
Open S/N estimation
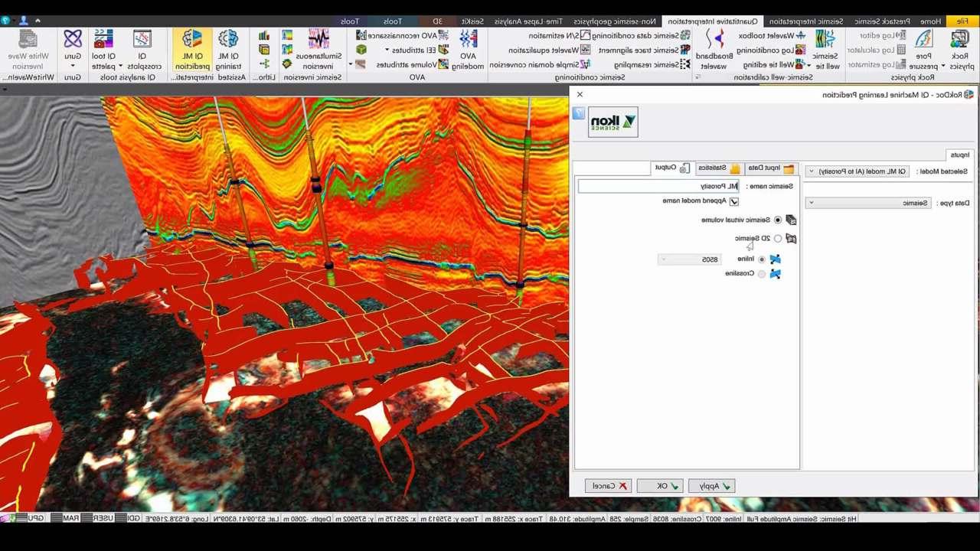coord(559,35)
